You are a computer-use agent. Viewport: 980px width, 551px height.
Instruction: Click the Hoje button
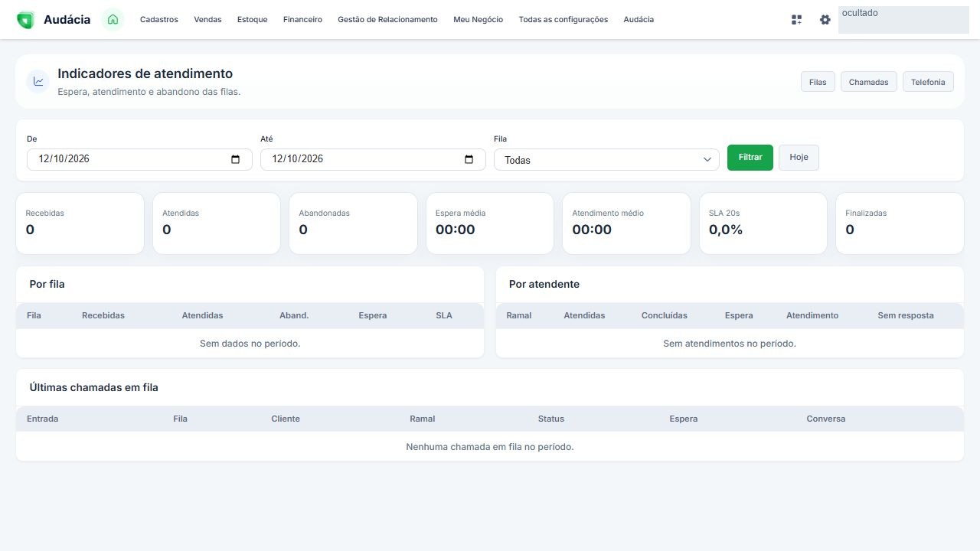coord(799,158)
